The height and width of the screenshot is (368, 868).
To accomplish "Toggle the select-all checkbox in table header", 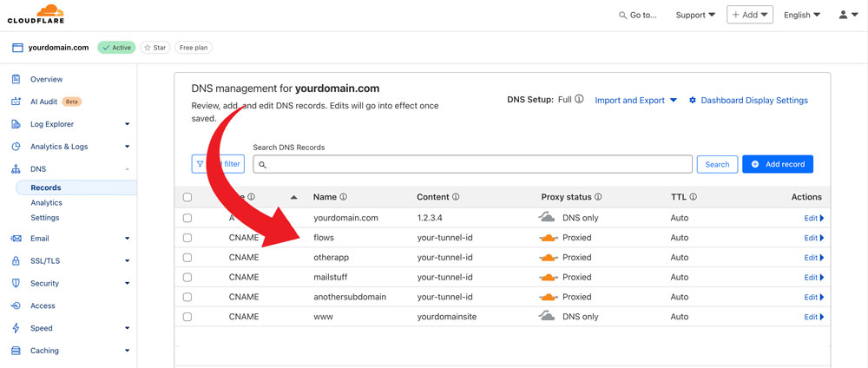I will click(x=187, y=197).
